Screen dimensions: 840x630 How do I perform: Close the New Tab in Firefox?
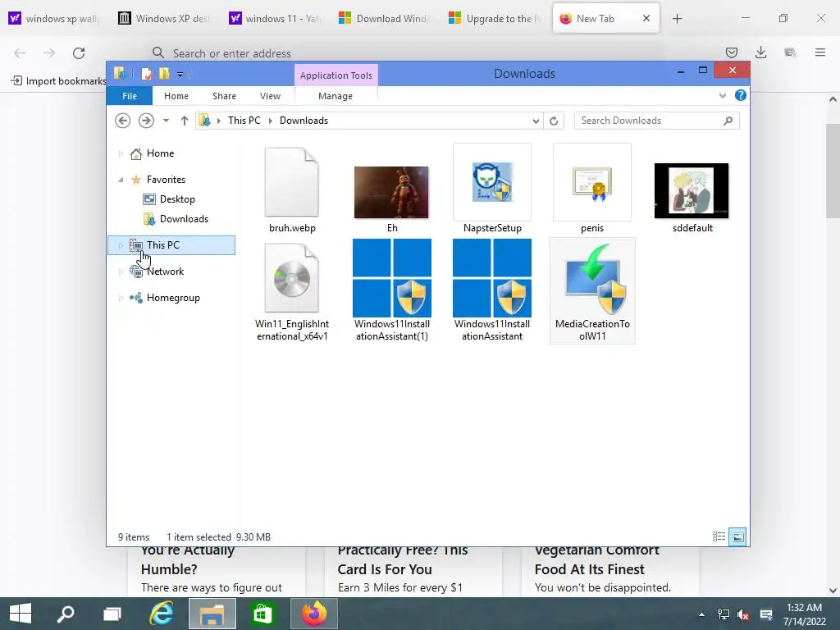pyautogui.click(x=646, y=18)
